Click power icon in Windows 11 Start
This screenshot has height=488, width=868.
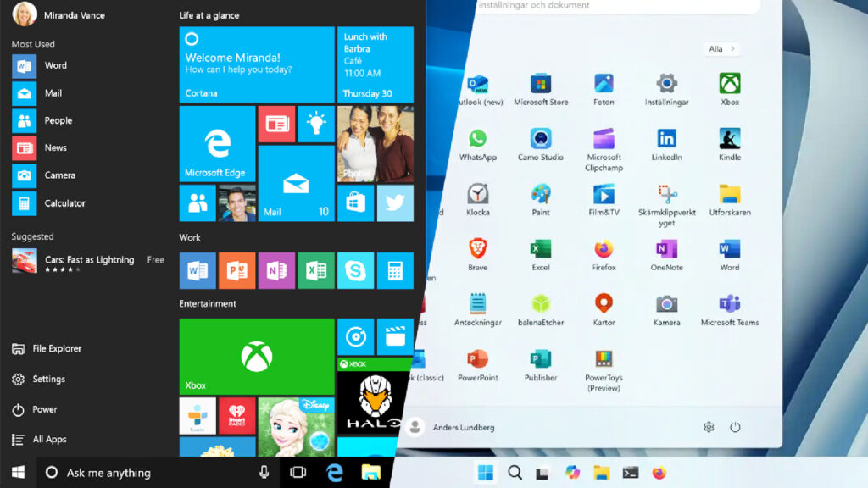[x=735, y=427]
